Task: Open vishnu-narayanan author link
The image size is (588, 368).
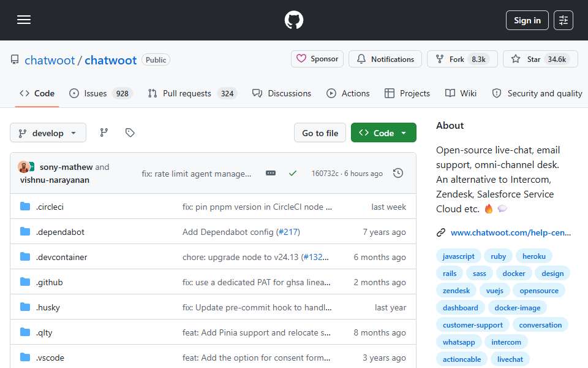Action: click(55, 180)
